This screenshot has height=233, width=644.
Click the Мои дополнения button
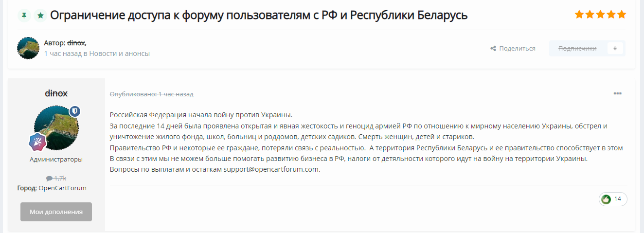pyautogui.click(x=56, y=212)
